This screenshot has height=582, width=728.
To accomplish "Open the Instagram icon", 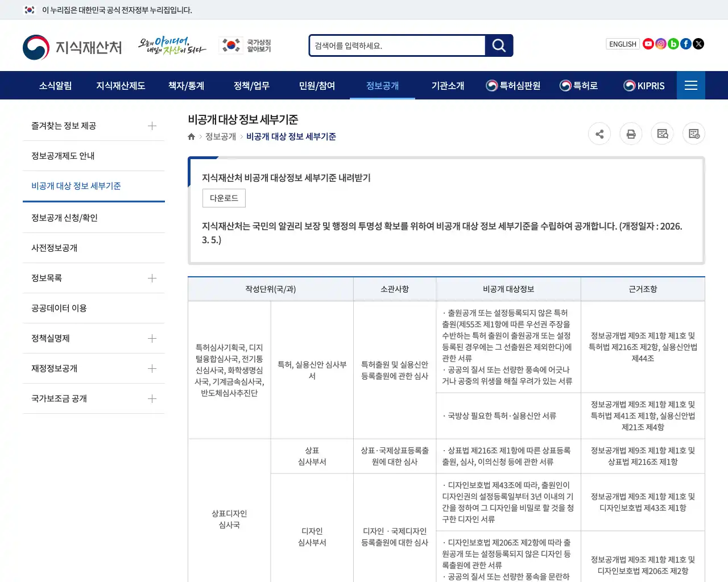I will pos(660,44).
